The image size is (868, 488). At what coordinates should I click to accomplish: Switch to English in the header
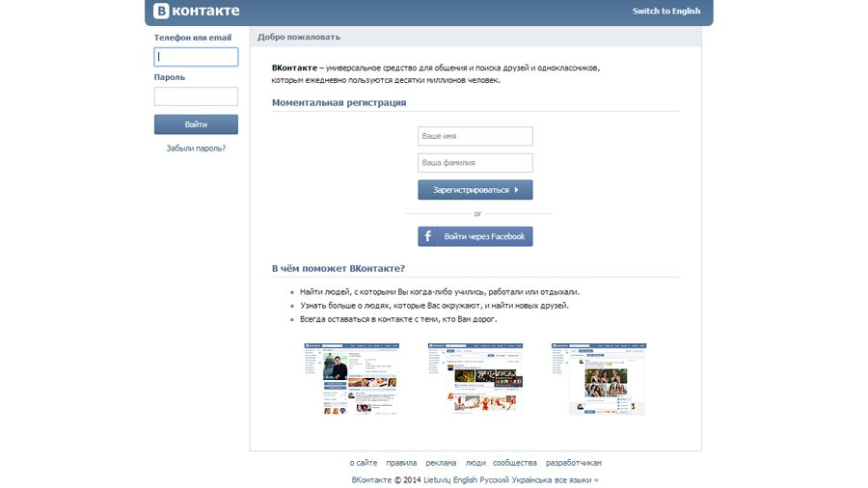click(x=665, y=12)
